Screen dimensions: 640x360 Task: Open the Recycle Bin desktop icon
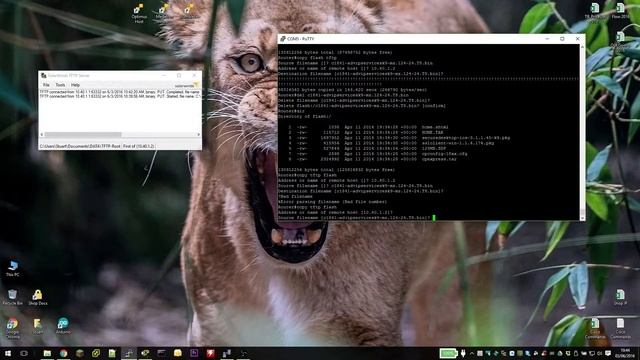tap(13, 297)
